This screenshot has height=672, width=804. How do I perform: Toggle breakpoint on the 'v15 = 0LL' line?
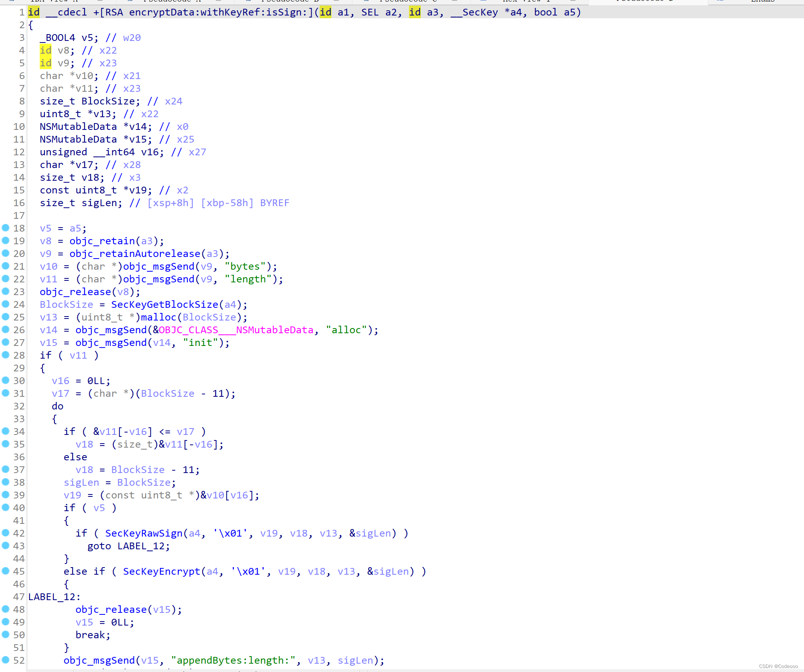click(6, 622)
